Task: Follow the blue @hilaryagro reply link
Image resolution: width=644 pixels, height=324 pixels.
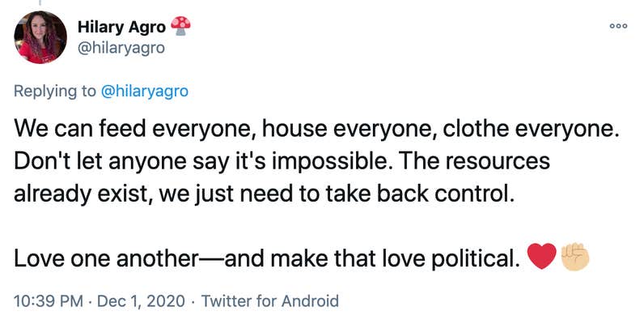Action: tap(145, 91)
